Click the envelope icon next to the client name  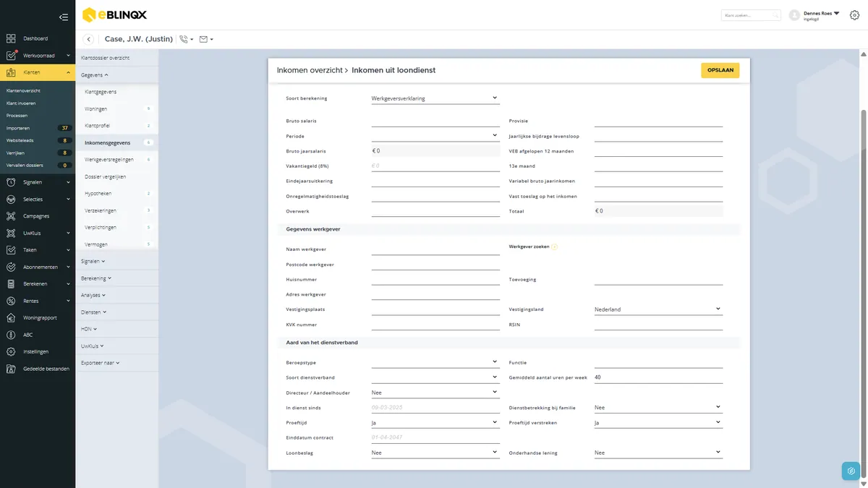pos(204,39)
